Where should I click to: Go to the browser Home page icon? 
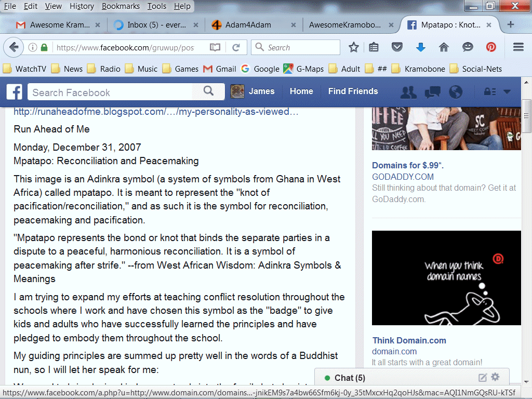coord(444,47)
